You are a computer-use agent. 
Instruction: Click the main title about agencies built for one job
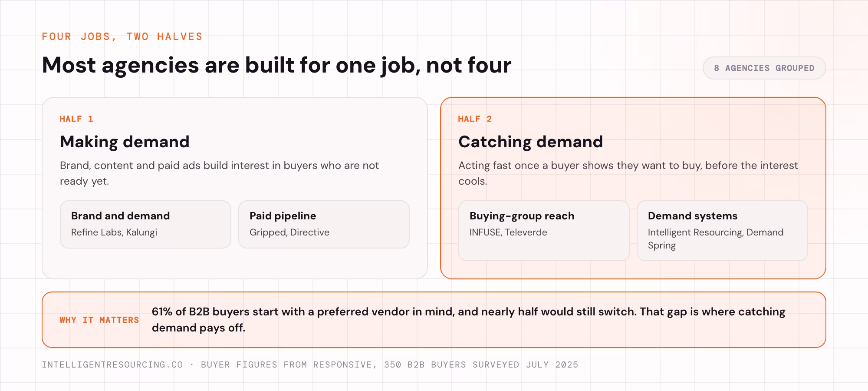276,65
